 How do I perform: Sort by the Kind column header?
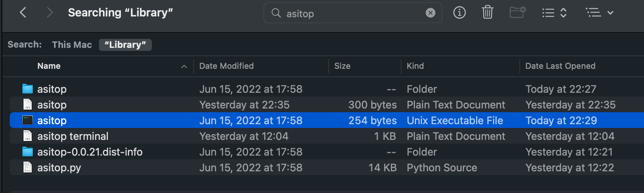click(x=415, y=66)
